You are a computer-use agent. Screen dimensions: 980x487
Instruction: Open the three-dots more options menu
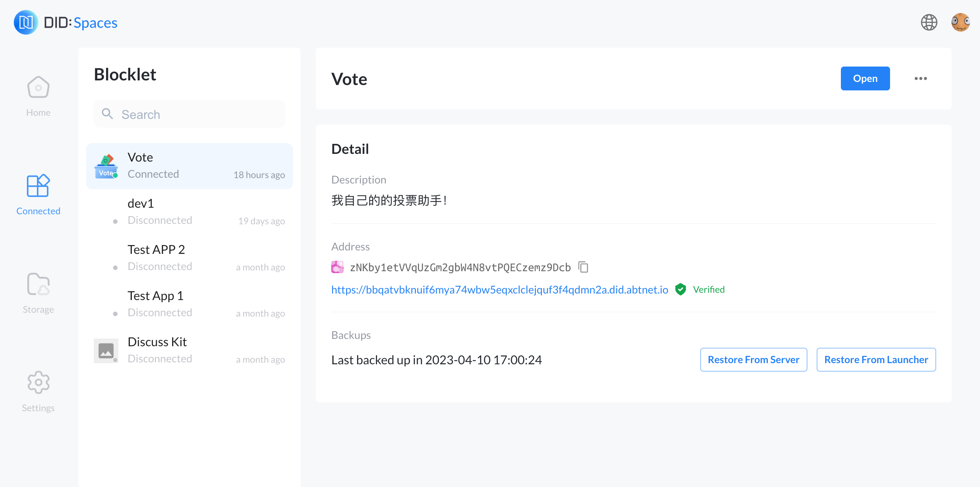tap(920, 78)
